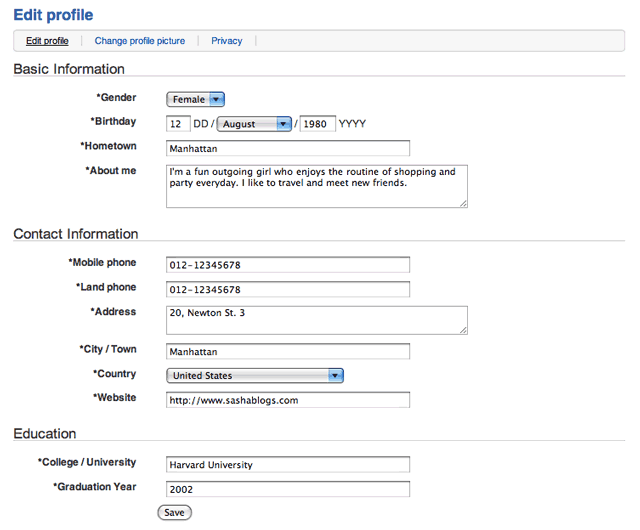Click the Graduation Year field
640x530 pixels.
[288, 489]
